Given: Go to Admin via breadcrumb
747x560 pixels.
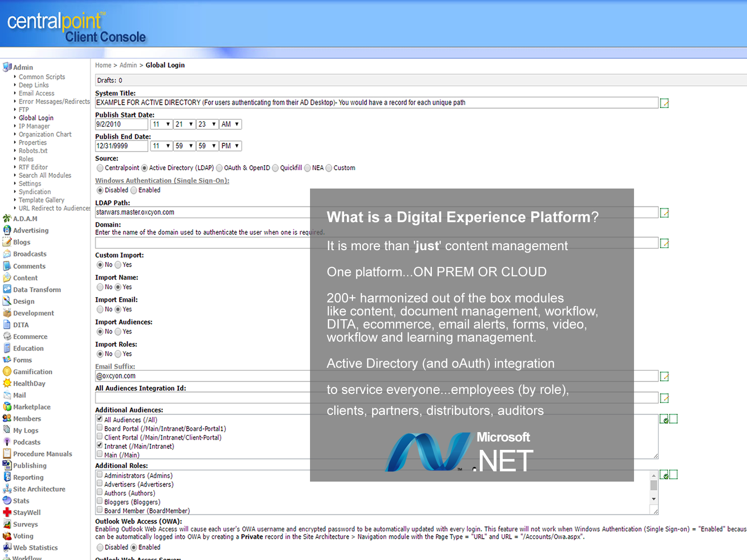Looking at the screenshot, I should (128, 65).
